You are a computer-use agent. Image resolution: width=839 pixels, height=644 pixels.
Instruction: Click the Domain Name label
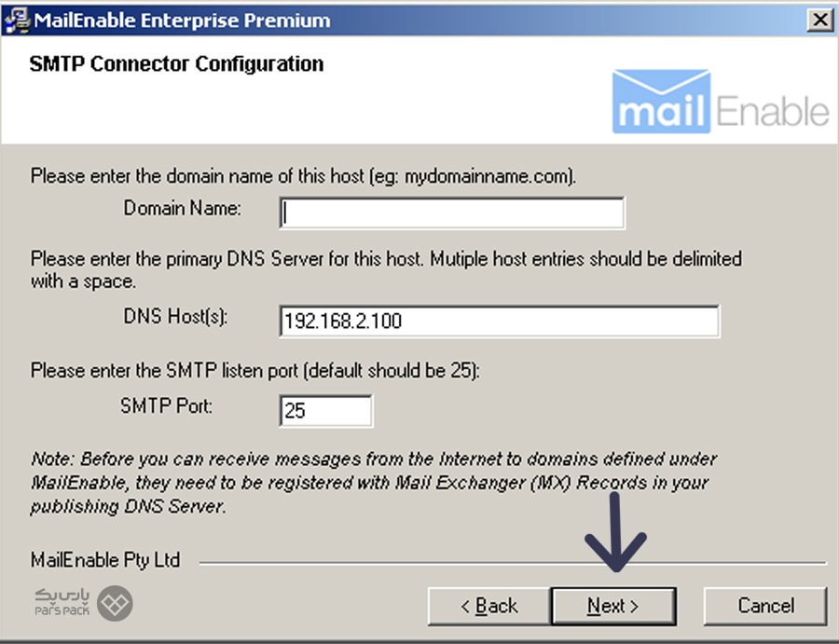[x=183, y=208]
